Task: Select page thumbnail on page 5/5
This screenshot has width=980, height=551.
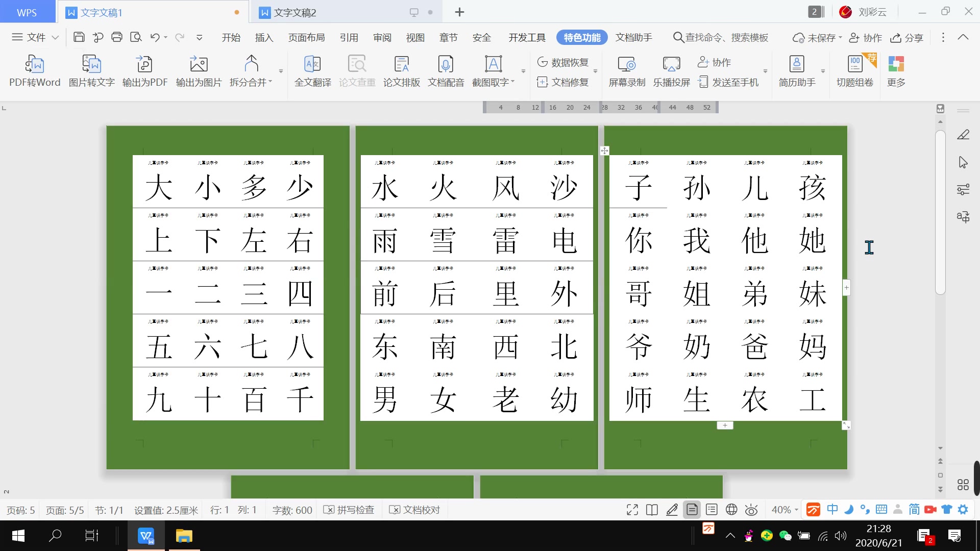Action: 601,484
